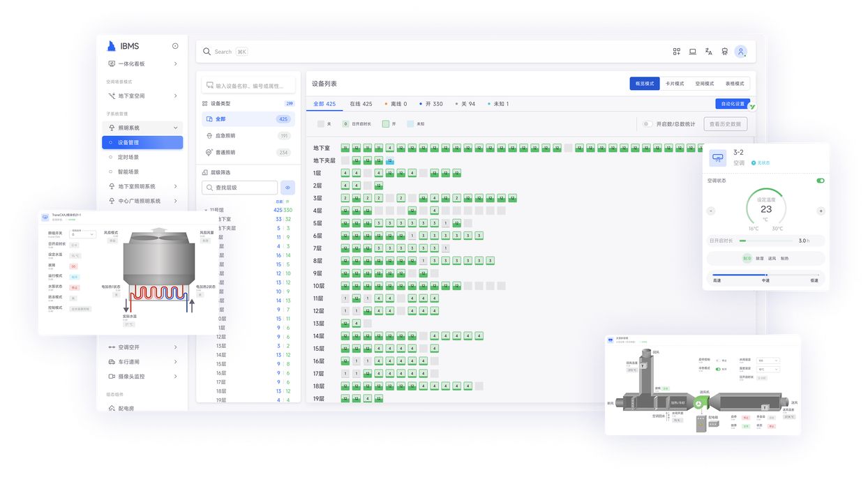Click the plus button to raise set temperature
This screenshot has height=477, width=868.
(x=821, y=211)
